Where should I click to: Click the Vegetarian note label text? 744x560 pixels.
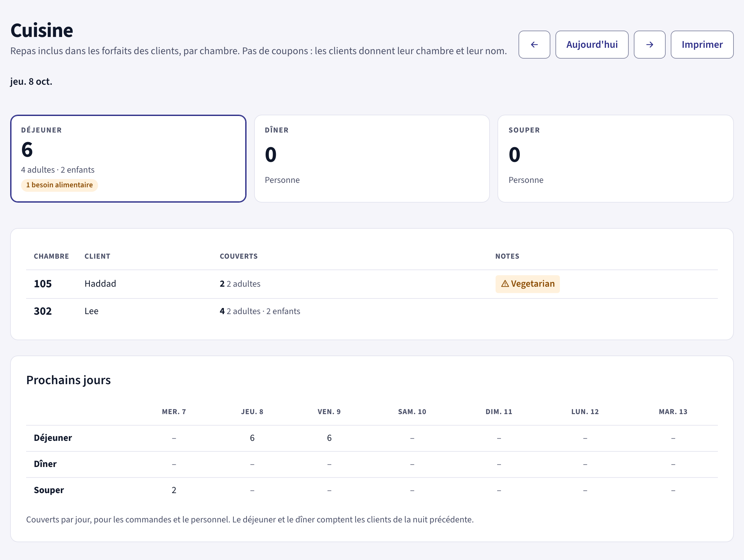pos(533,284)
